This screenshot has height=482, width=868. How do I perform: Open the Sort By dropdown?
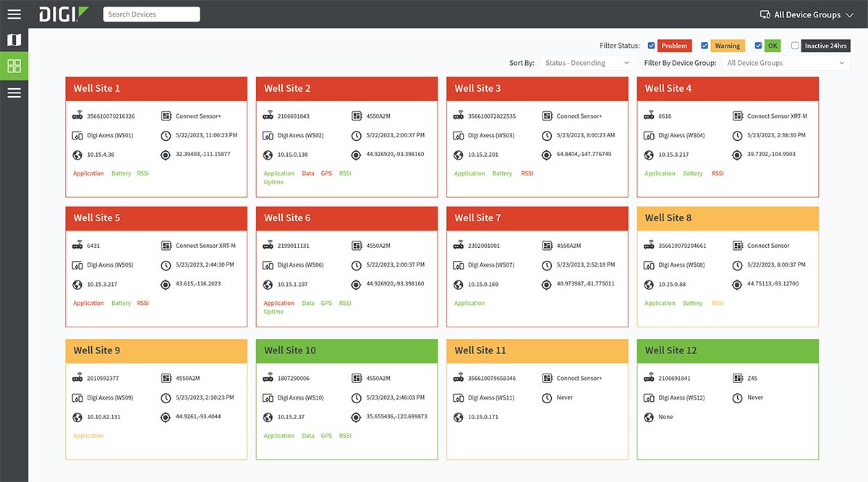click(588, 63)
